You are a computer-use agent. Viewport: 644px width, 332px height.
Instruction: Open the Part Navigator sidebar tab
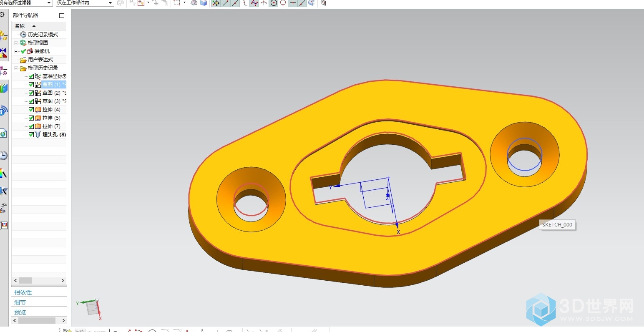coord(3,71)
